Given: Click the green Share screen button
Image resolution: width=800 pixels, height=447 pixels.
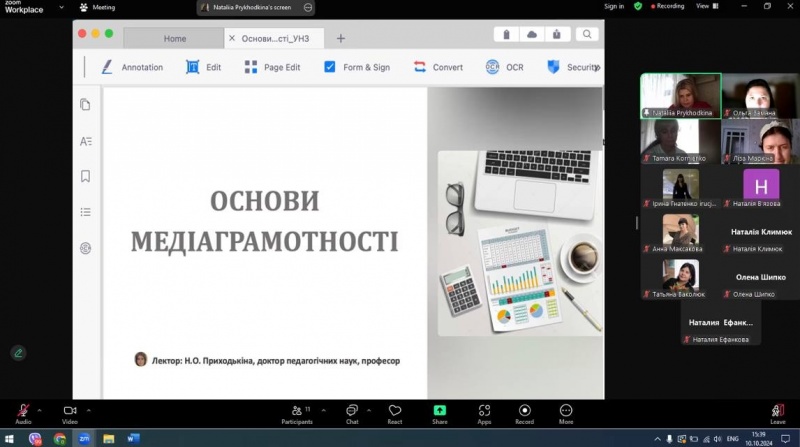Looking at the screenshot, I should point(440,412).
